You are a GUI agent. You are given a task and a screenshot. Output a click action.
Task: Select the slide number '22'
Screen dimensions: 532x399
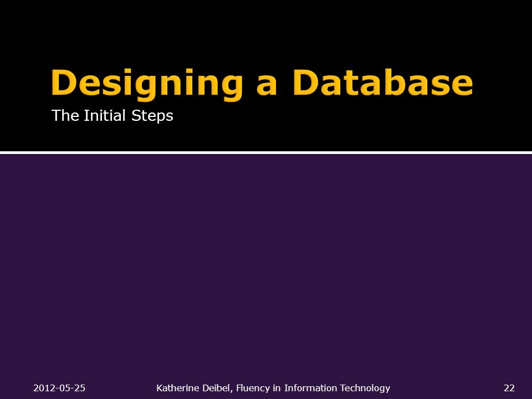pyautogui.click(x=509, y=388)
